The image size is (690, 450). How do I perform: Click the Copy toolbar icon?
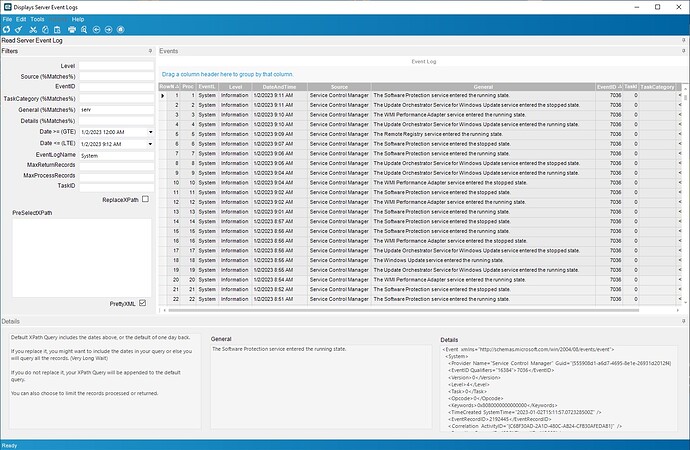(45, 29)
